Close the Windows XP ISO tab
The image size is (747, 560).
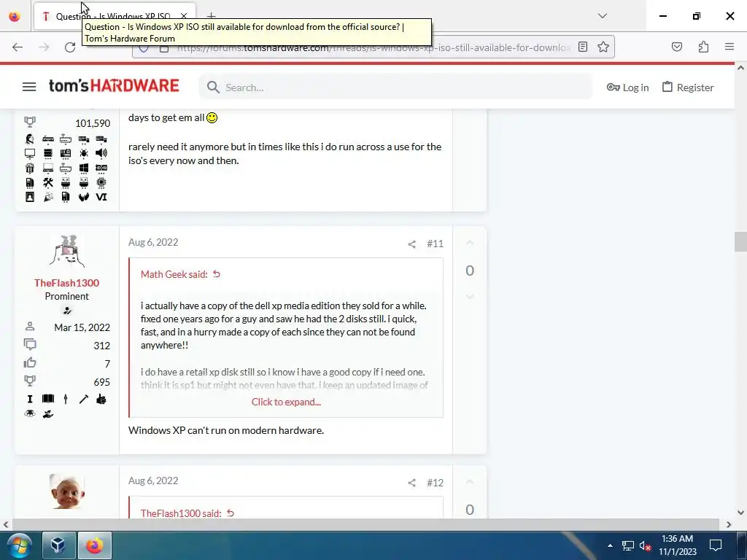[184, 16]
